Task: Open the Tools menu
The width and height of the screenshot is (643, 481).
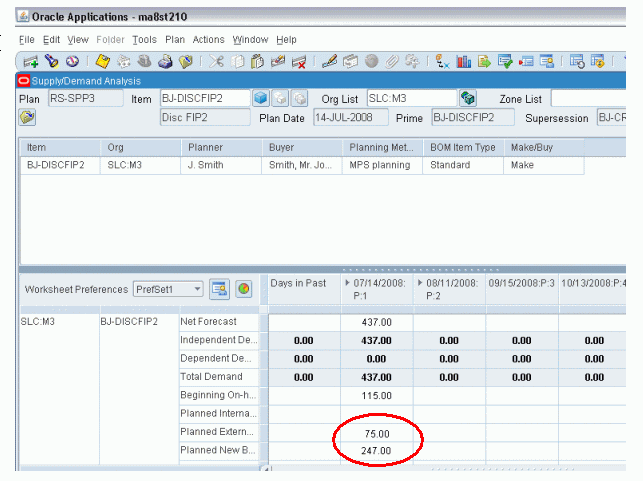Action: [x=144, y=40]
